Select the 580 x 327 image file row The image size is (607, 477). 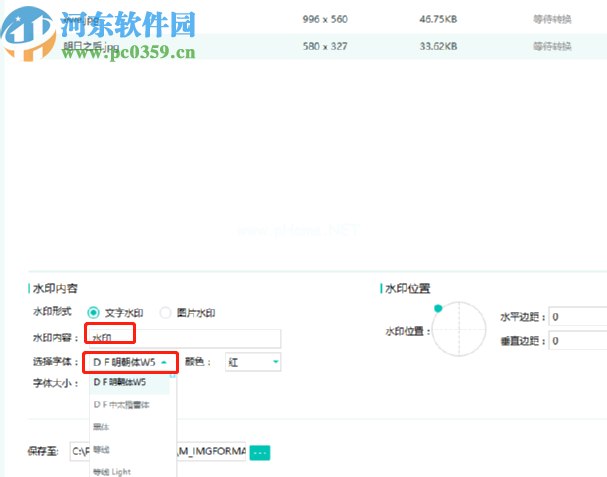point(304,46)
